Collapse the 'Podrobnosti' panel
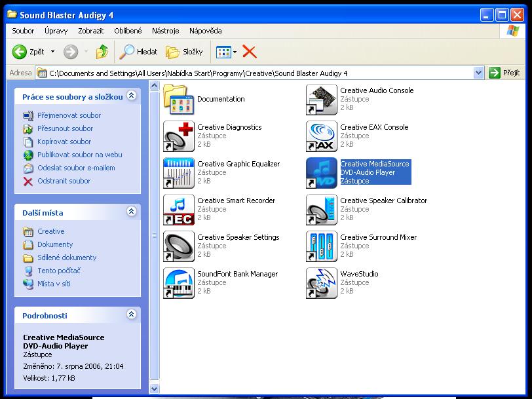The width and height of the screenshot is (532, 399). 131,315
